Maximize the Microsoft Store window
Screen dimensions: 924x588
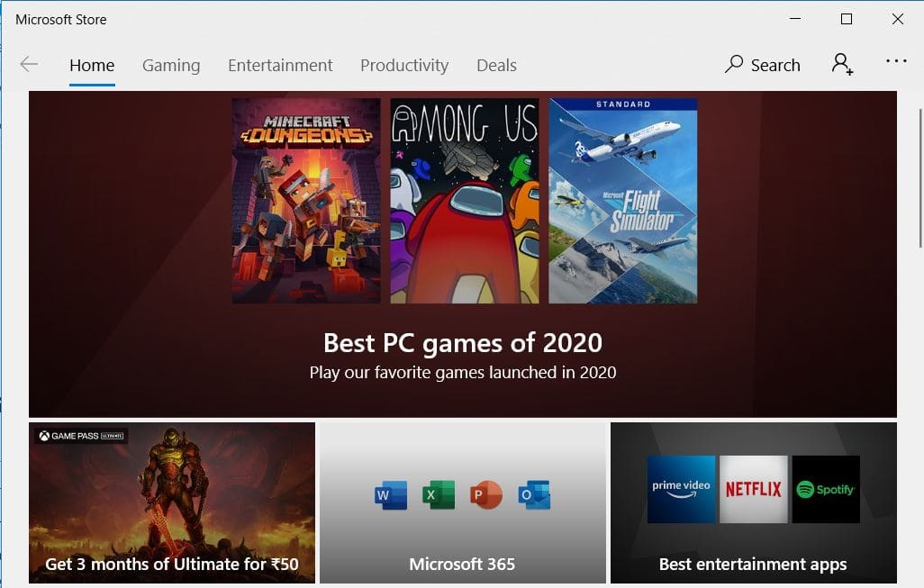pos(847,19)
